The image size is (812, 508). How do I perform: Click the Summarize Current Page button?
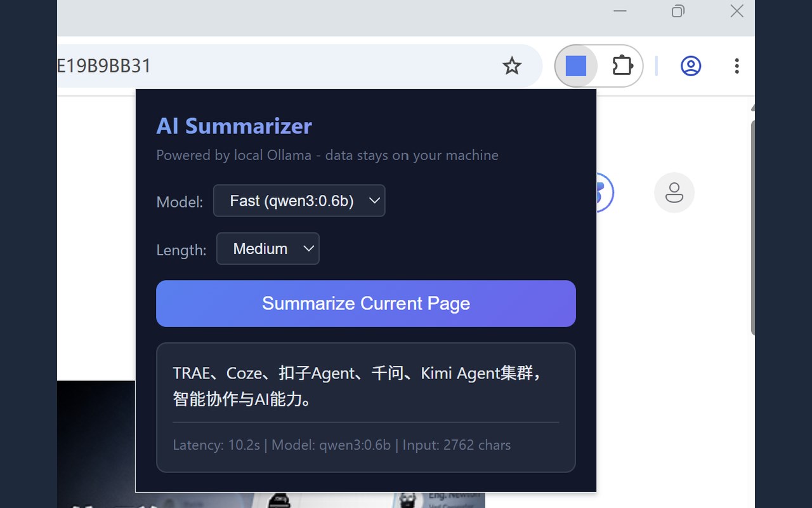click(x=366, y=304)
